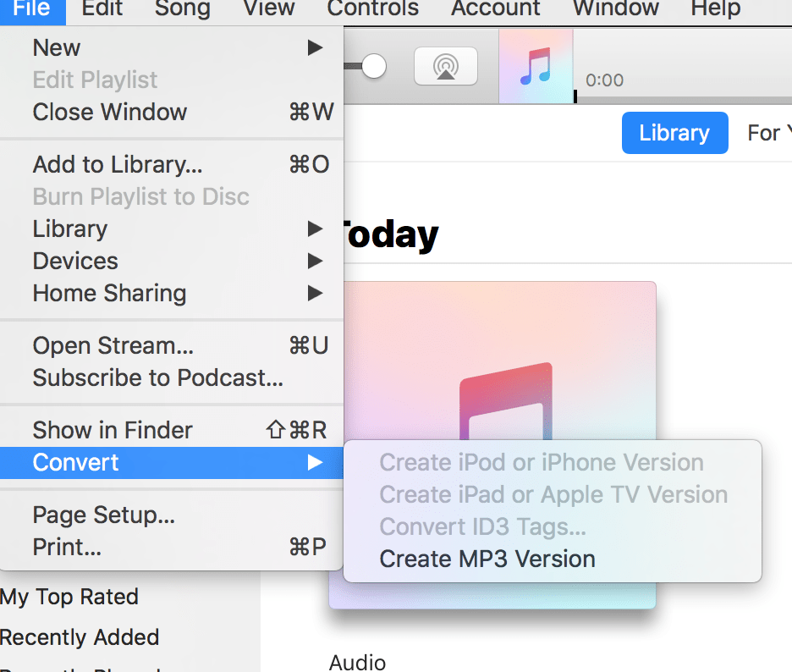The image size is (792, 672).
Task: Open the Help menu
Action: tap(715, 10)
